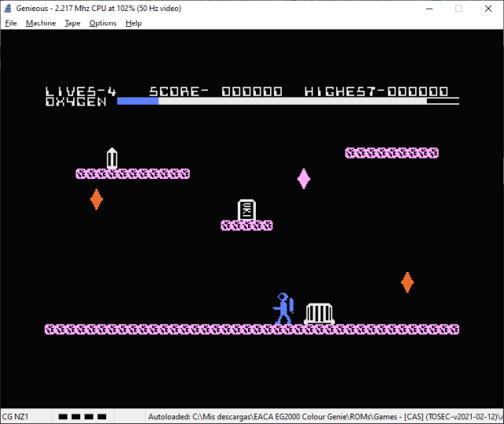The height and width of the screenshot is (424, 504).
Task: Click the black tape indicator blocks in status bar
Action: [x=82, y=417]
